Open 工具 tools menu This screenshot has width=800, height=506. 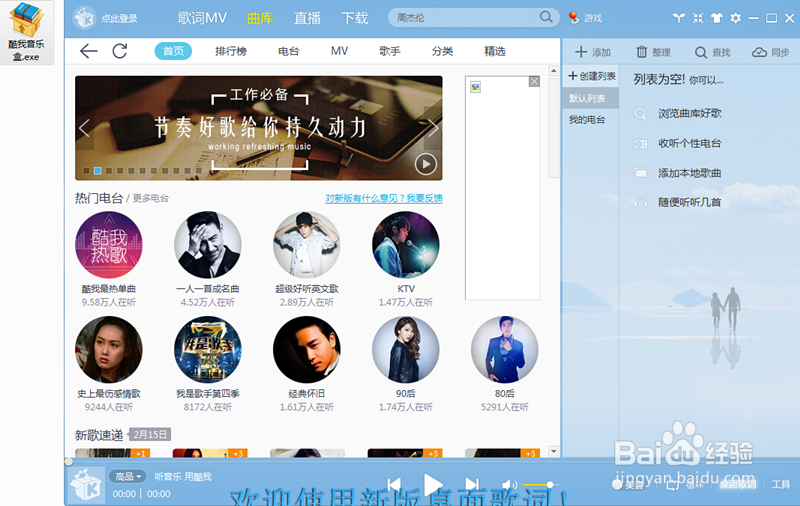pos(781,485)
